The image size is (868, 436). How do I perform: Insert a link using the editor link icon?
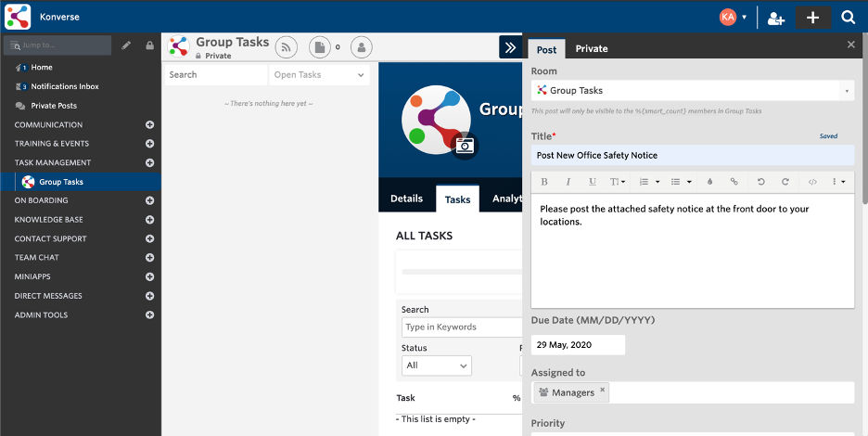point(734,182)
